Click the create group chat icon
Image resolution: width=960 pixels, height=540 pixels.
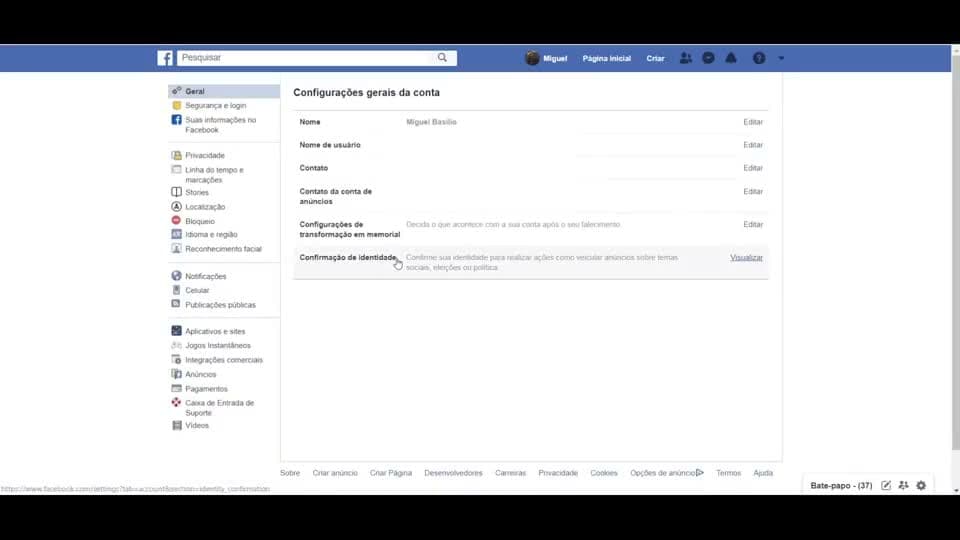pyautogui.click(x=904, y=486)
